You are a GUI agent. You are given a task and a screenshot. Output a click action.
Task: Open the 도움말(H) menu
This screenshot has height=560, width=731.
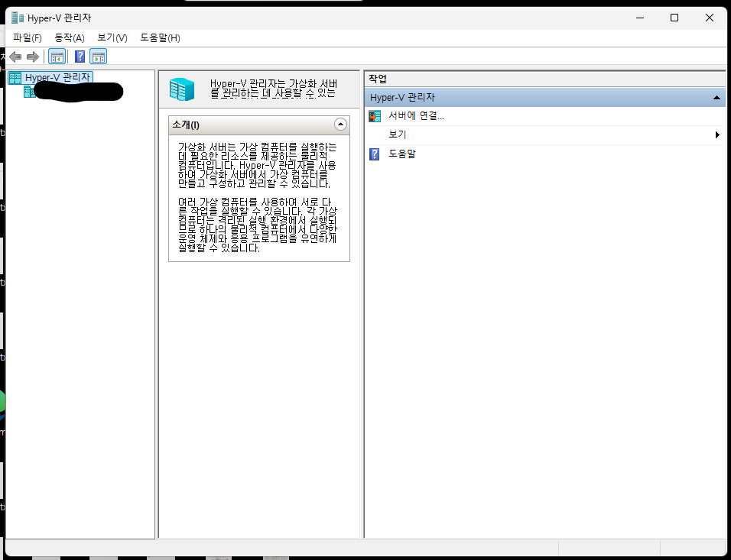pyautogui.click(x=161, y=37)
